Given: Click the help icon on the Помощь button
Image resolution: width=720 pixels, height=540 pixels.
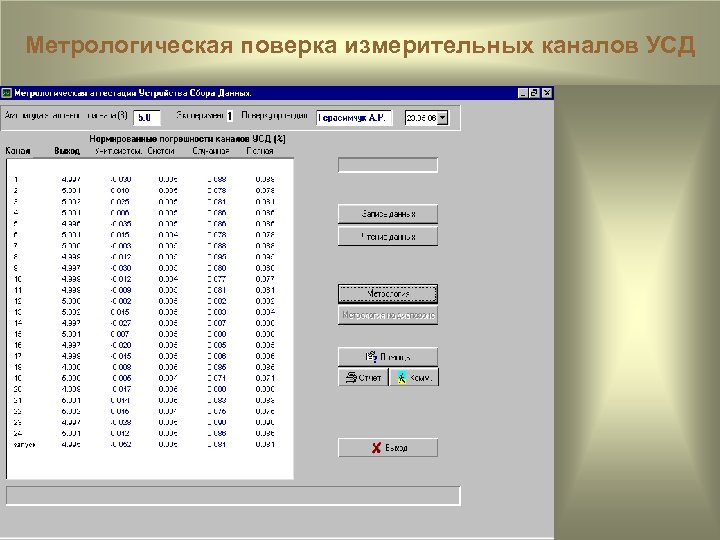Looking at the screenshot, I should pyautogui.click(x=371, y=357).
